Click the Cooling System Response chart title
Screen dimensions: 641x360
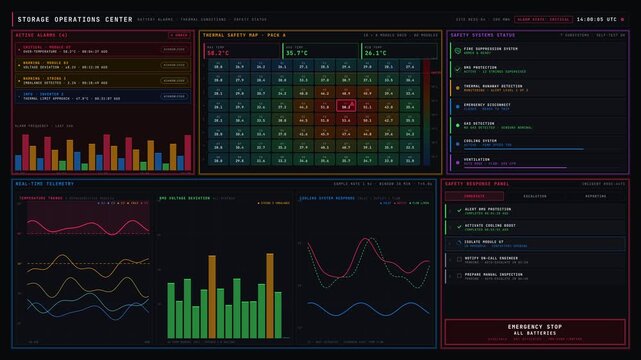(x=327, y=198)
